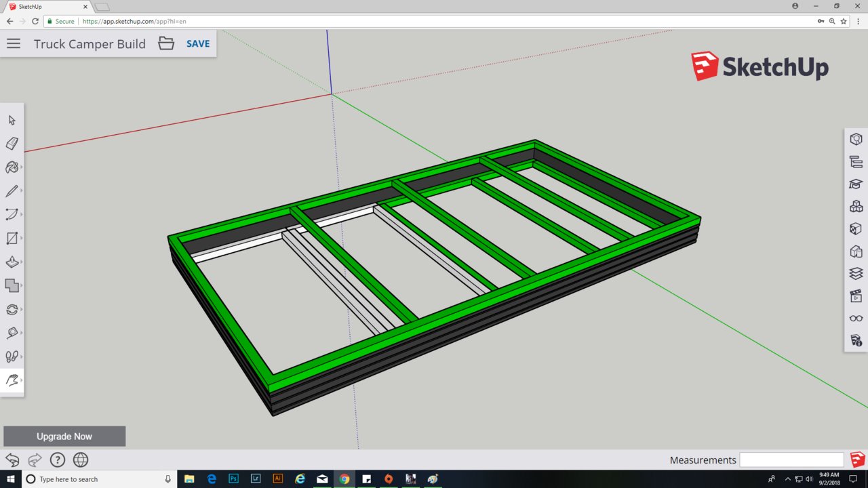
Task: Expand the Solid tools flyout arrow
Action: (22, 285)
